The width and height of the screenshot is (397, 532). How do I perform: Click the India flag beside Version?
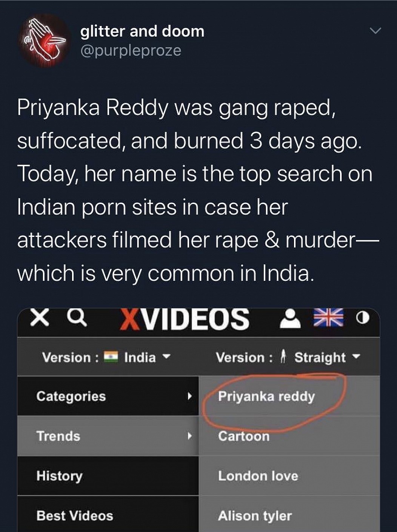click(111, 357)
